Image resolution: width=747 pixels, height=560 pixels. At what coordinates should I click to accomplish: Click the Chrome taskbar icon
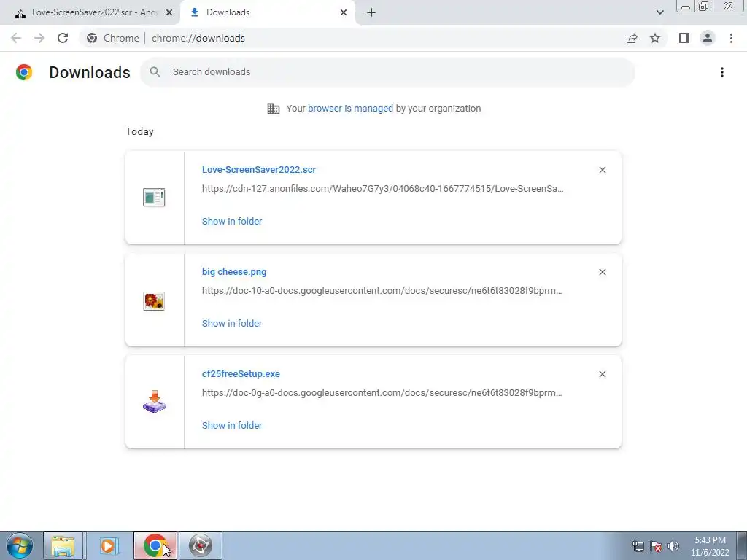(155, 545)
